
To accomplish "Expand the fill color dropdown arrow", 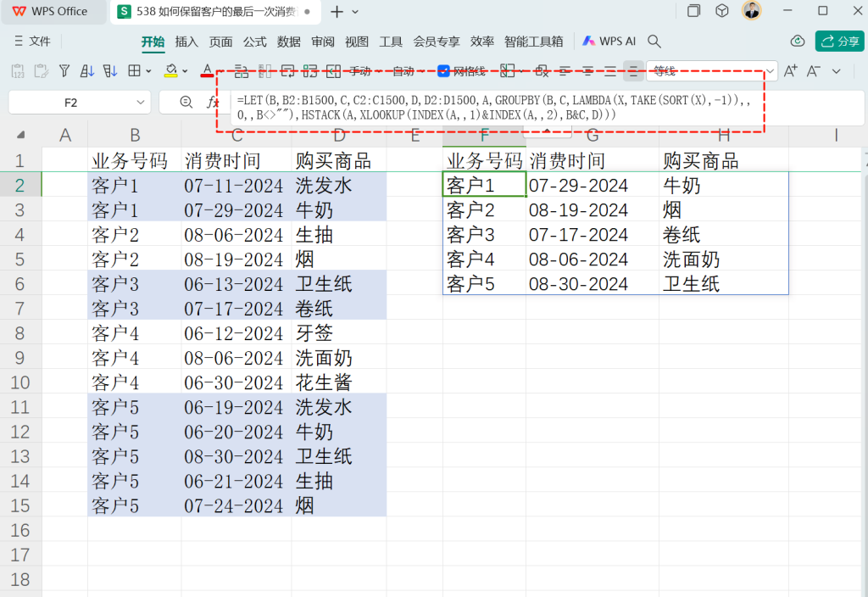I will coord(185,71).
